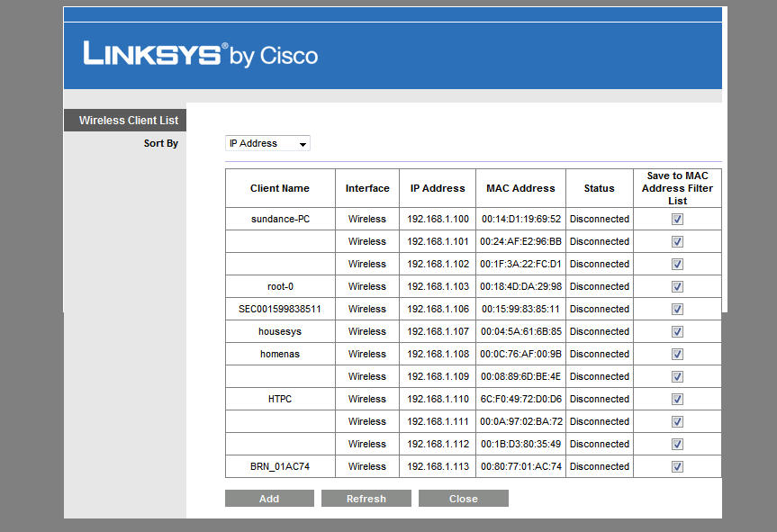Click the Add button

coord(269,499)
